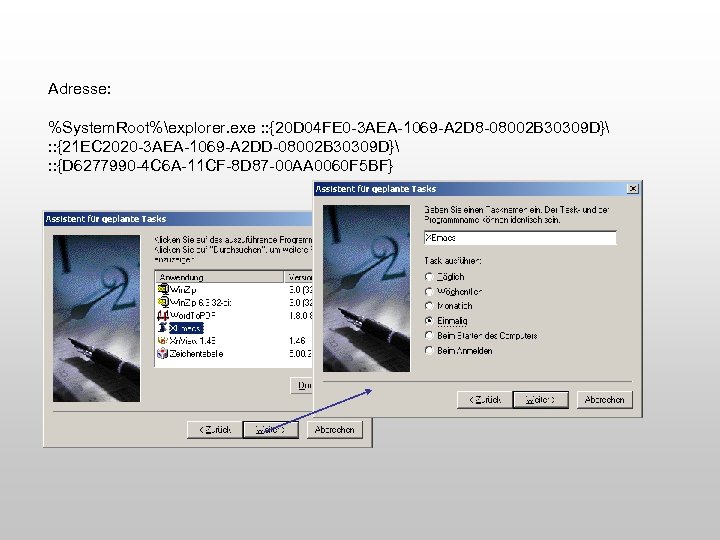Select the WinZip icon in the application list

click(x=163, y=289)
